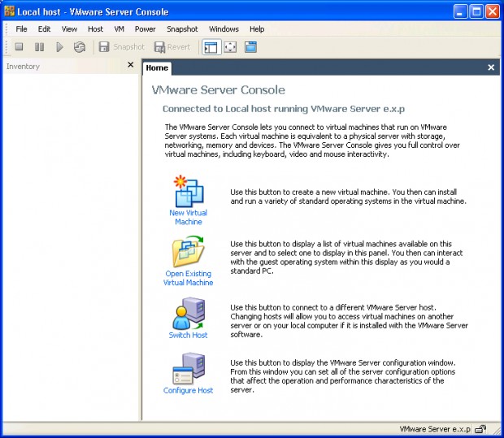Screen dimensions: 504x438
Task: Click the New Virtual Machine link
Action: click(x=188, y=217)
